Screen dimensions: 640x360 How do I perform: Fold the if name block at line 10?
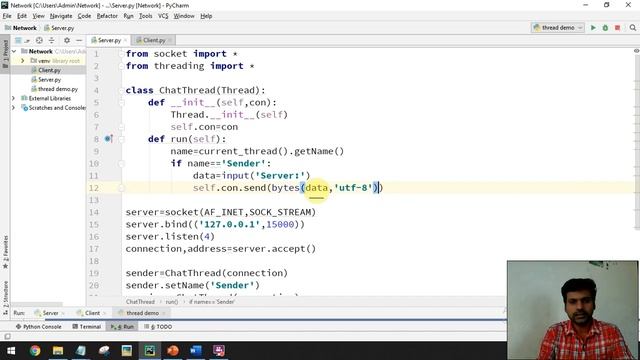(121, 164)
